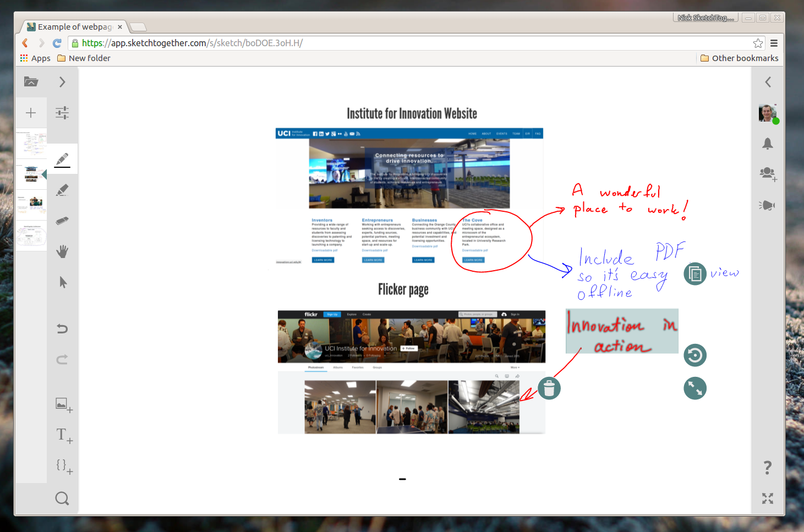This screenshot has height=532, width=804.
Task: Insert code block with braces tool
Action: pos(64,467)
